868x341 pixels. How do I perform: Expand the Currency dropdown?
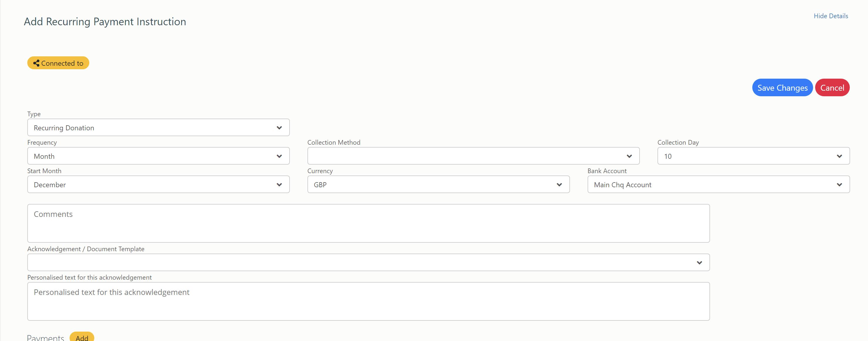click(x=560, y=185)
